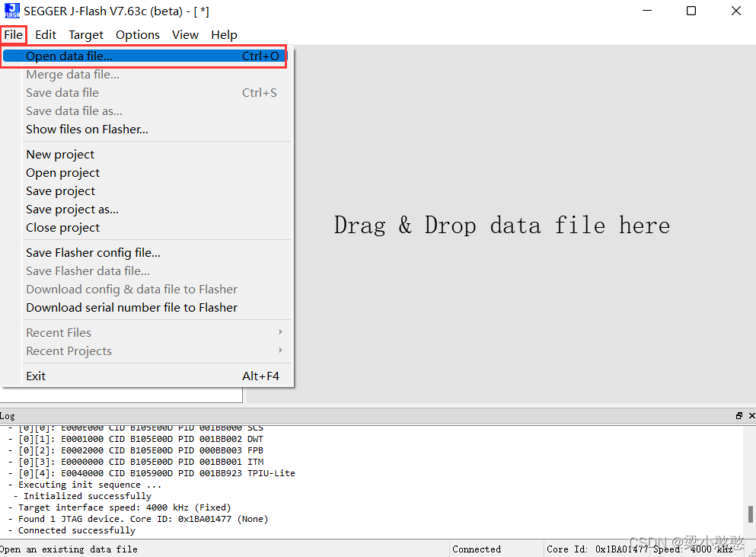Choose Save Flasher config file...
The width and height of the screenshot is (756, 557).
coord(147,253)
